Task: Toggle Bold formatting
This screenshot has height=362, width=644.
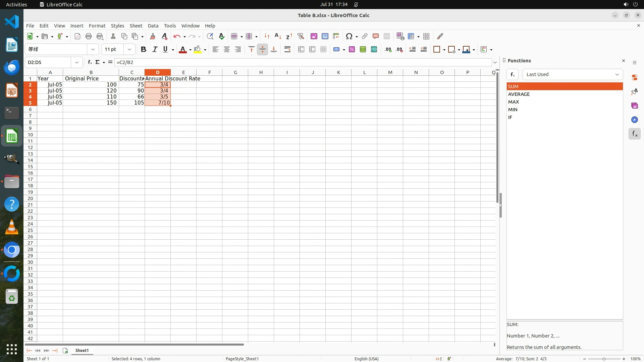Action: [x=144, y=49]
